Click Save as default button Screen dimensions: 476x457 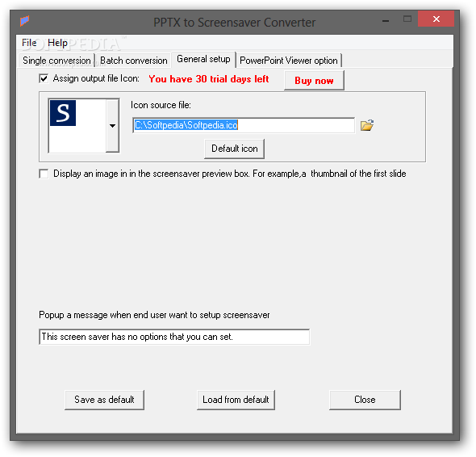[104, 400]
